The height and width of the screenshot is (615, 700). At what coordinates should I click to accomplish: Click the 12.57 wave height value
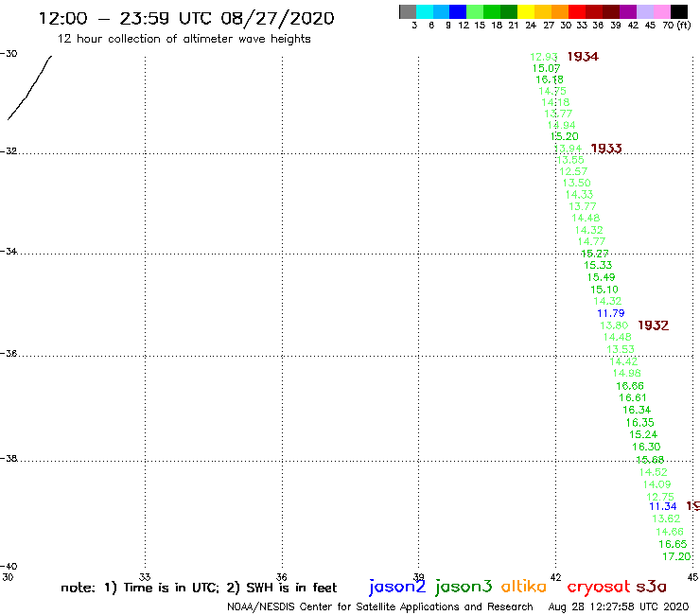click(x=573, y=171)
